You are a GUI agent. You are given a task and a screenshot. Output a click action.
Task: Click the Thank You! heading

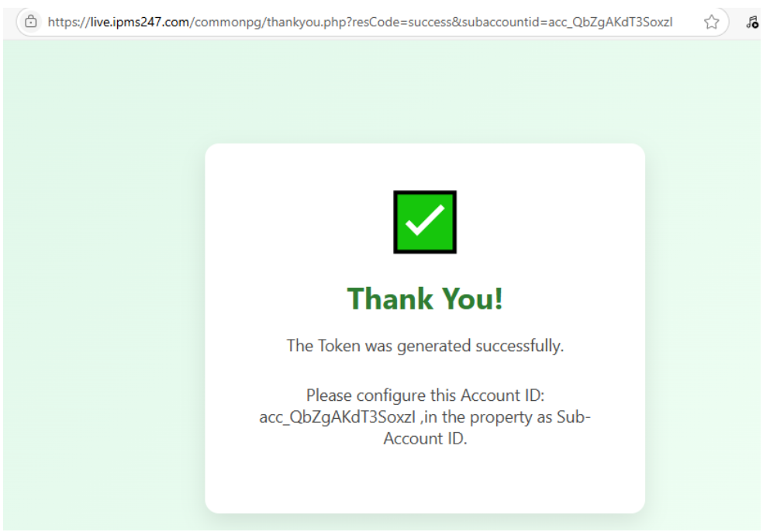pos(425,299)
